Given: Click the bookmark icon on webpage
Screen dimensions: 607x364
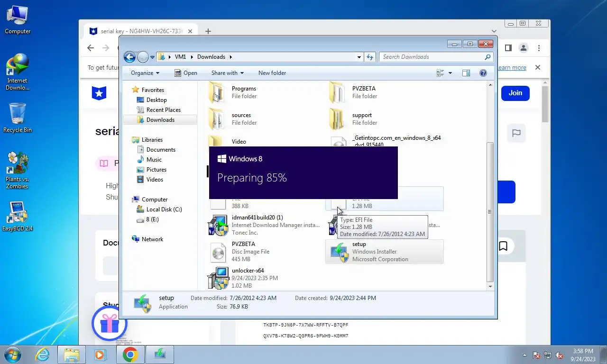Looking at the screenshot, I should tap(503, 246).
